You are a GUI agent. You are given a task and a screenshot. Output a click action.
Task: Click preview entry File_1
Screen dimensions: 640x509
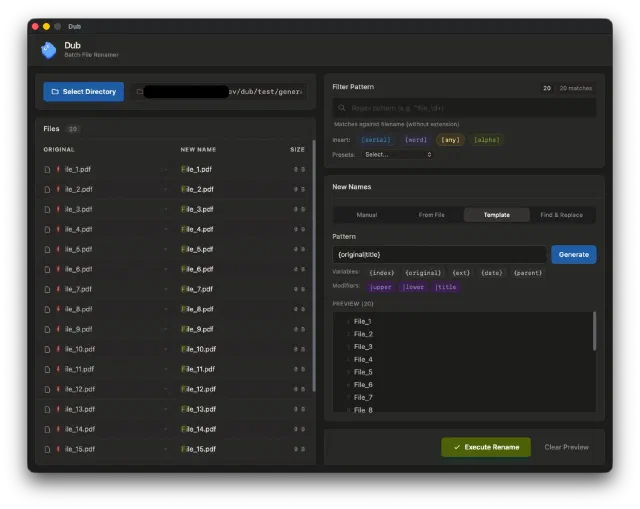[362, 322]
